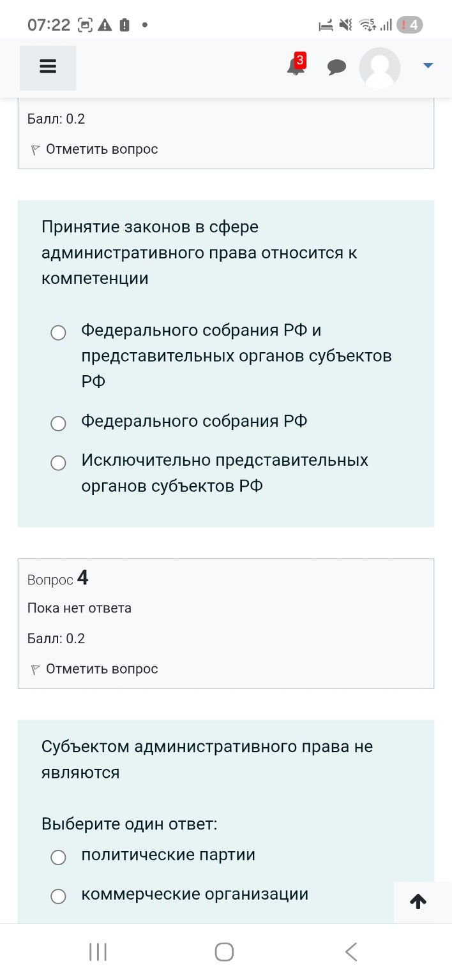Click the flag icon beside question 4's Отметить вопрос
The width and height of the screenshot is (452, 980).
tap(35, 669)
